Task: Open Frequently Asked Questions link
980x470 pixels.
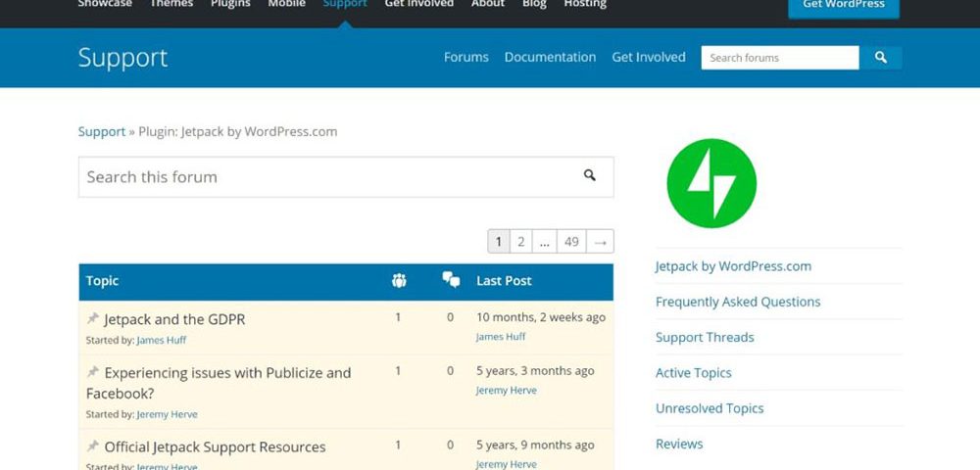Action: click(738, 302)
